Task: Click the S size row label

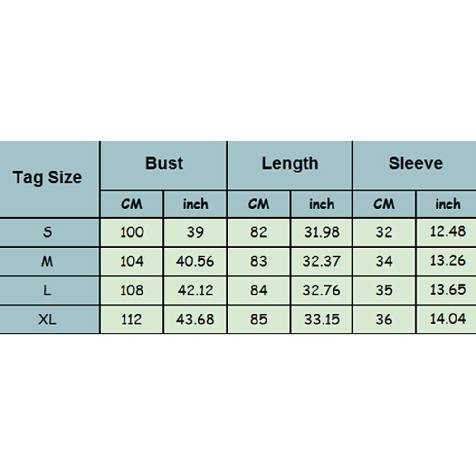Action: pos(48,232)
